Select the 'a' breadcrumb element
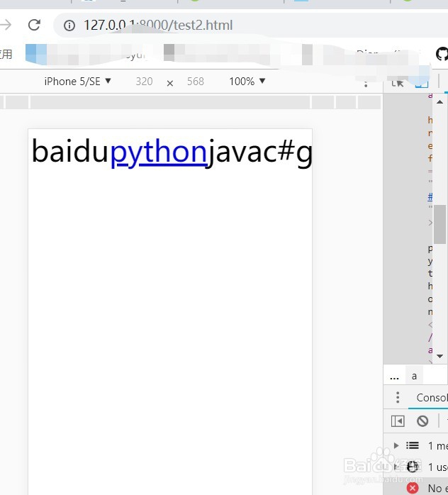Image resolution: width=448 pixels, height=495 pixels. coord(414,376)
